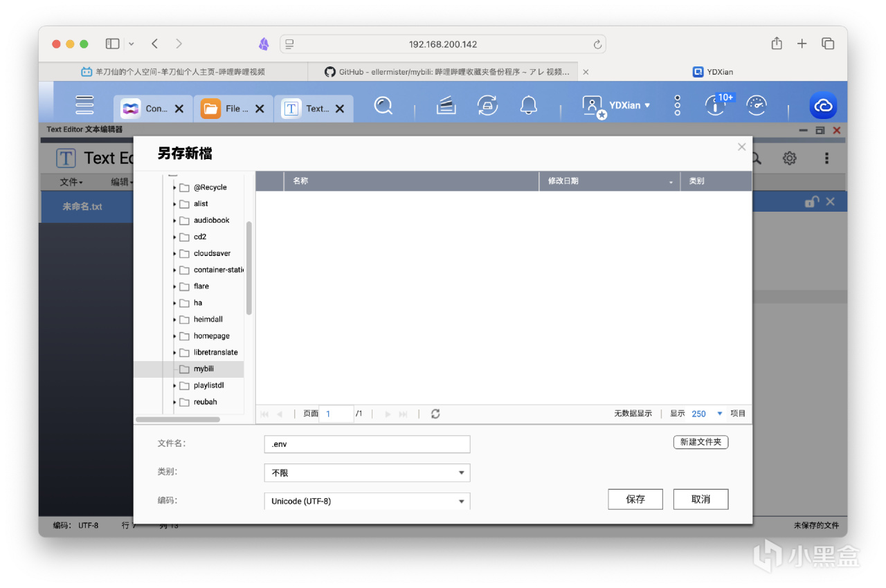Image resolution: width=886 pixels, height=588 pixels.
Task: Open Text Editor vertical three-dot menu
Action: click(826, 158)
